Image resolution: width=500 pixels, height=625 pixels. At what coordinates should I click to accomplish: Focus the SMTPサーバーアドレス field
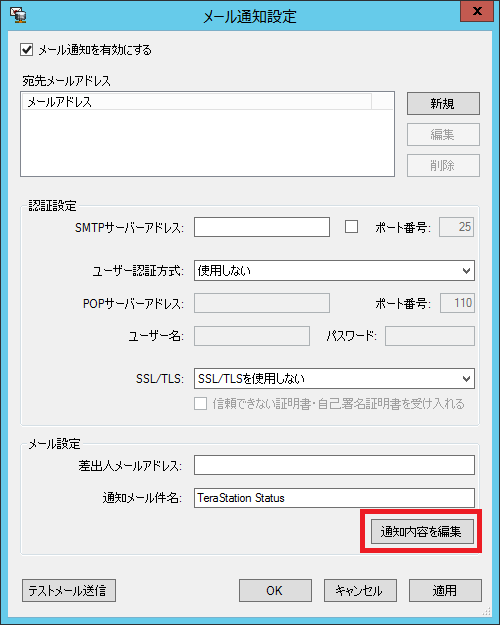pyautogui.click(x=262, y=227)
